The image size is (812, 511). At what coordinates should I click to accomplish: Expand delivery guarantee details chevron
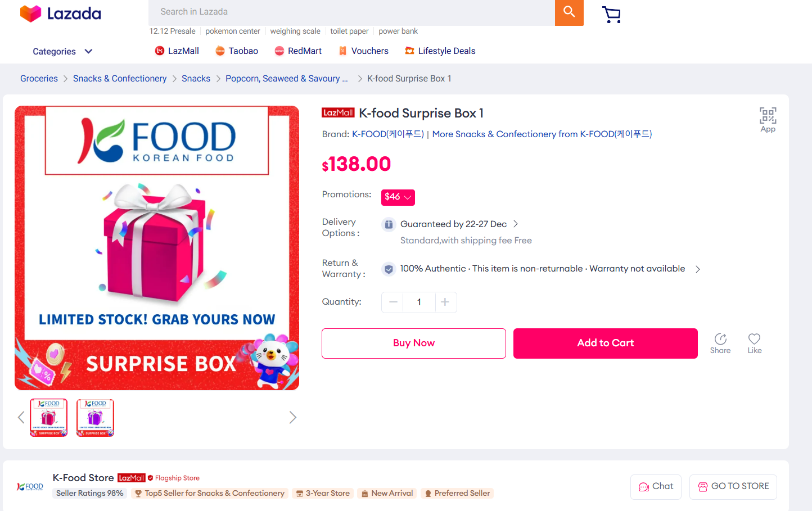516,224
